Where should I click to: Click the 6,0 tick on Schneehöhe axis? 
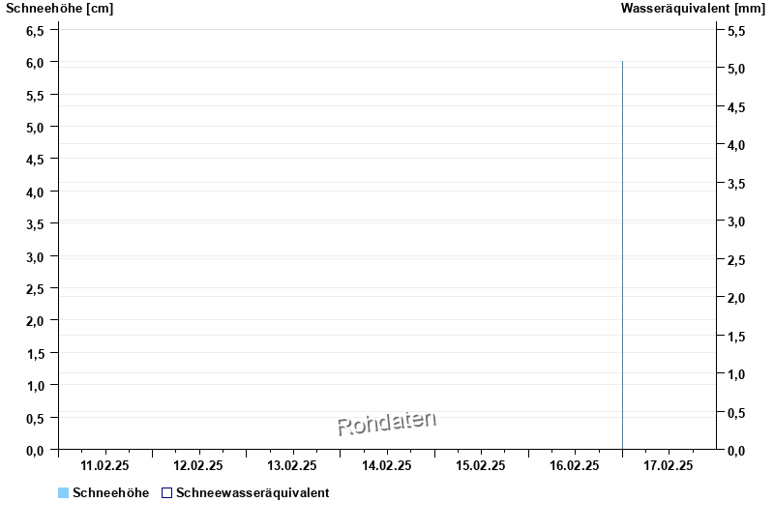click(35, 63)
